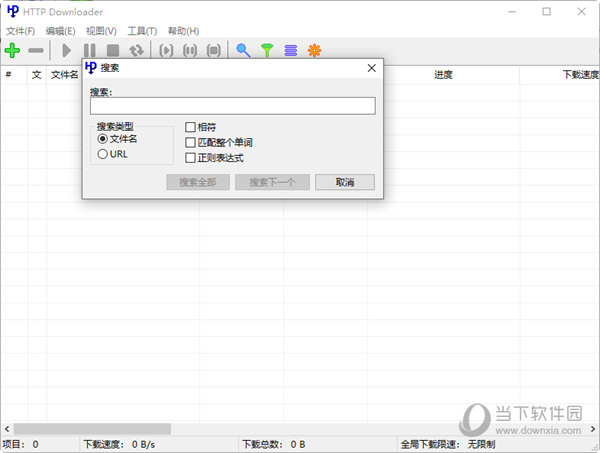Click the blue stacked lines icon
Viewport: 600px width, 453px height.
[291, 51]
